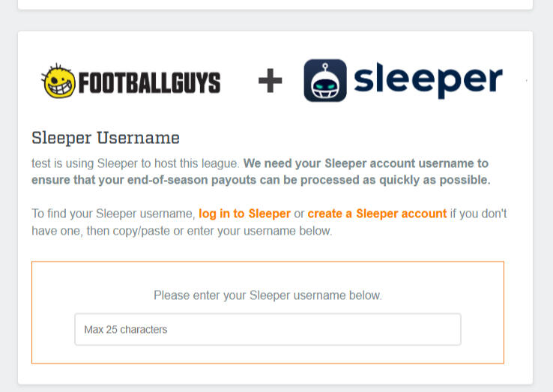This screenshot has width=553, height=392.
Task: Click the "end-of-season payouts" bold line
Action: (260, 180)
